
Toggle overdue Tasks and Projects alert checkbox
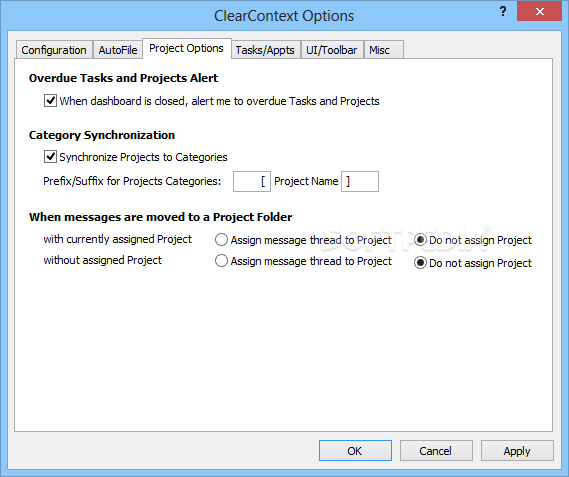[x=50, y=101]
